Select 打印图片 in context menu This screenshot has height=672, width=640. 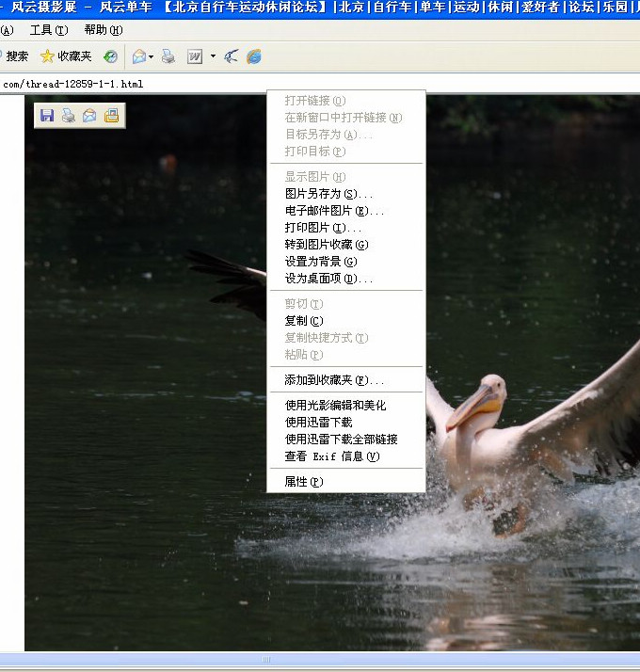point(346,228)
